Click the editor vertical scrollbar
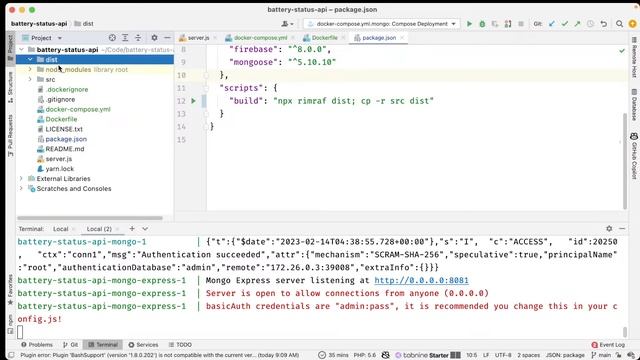This screenshot has height=360, width=640. (624, 161)
